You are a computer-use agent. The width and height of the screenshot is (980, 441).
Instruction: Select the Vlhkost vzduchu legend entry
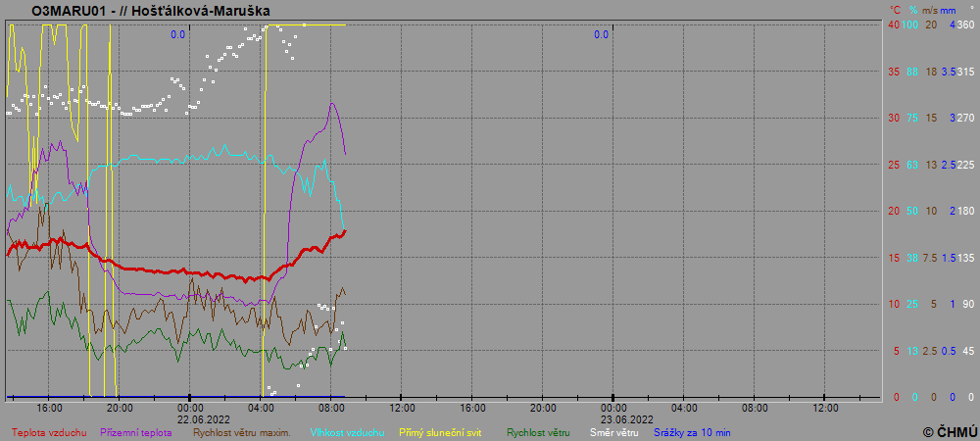point(347,432)
